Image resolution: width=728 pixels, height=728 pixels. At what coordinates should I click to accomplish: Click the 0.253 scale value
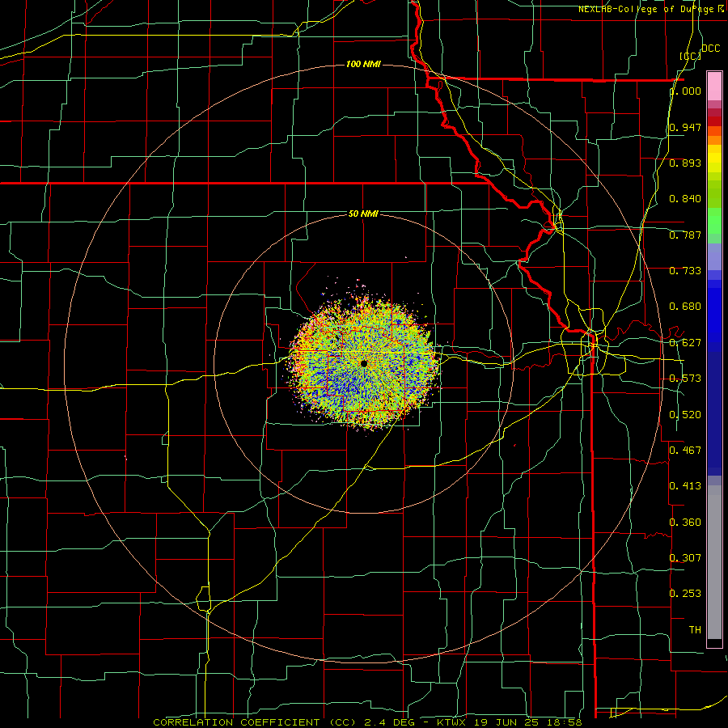(685, 594)
